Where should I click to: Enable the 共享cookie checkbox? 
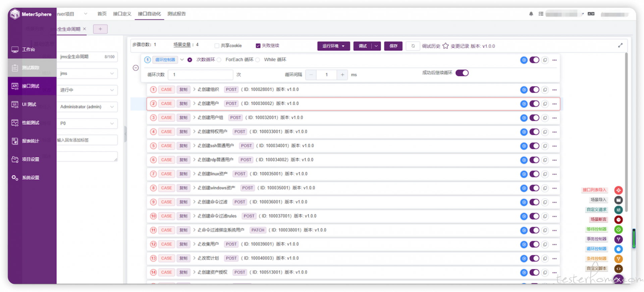(217, 46)
